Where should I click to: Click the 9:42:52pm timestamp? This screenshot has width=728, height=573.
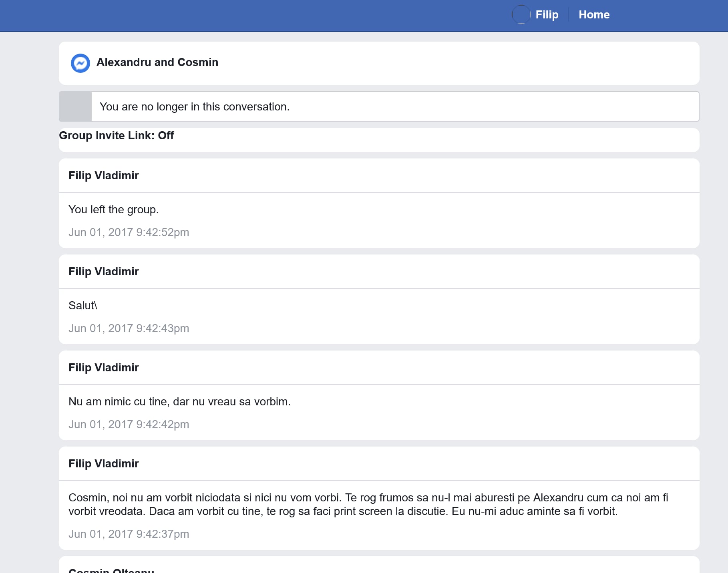pyautogui.click(x=129, y=232)
